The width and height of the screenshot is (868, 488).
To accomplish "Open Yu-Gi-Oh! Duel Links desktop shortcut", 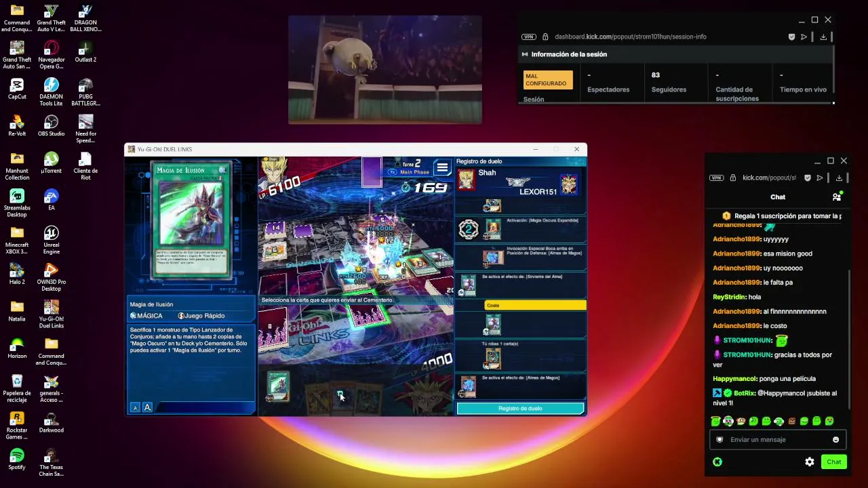I will click(51, 314).
